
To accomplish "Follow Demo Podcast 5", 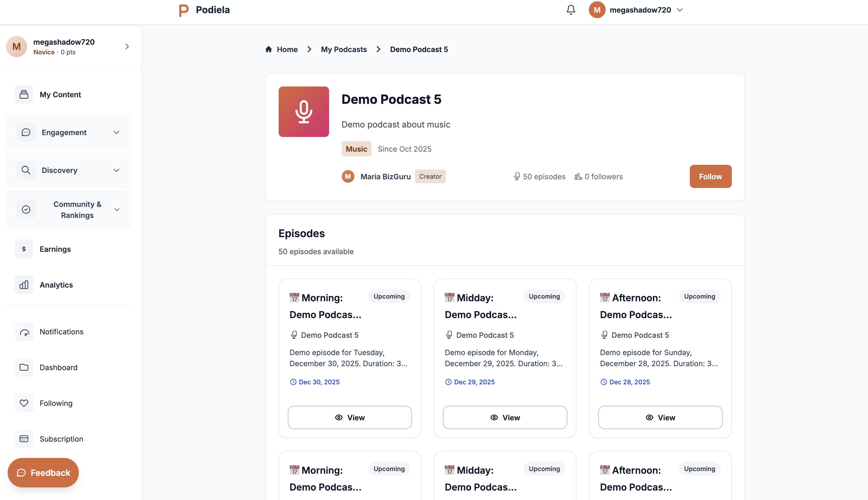I will point(710,176).
